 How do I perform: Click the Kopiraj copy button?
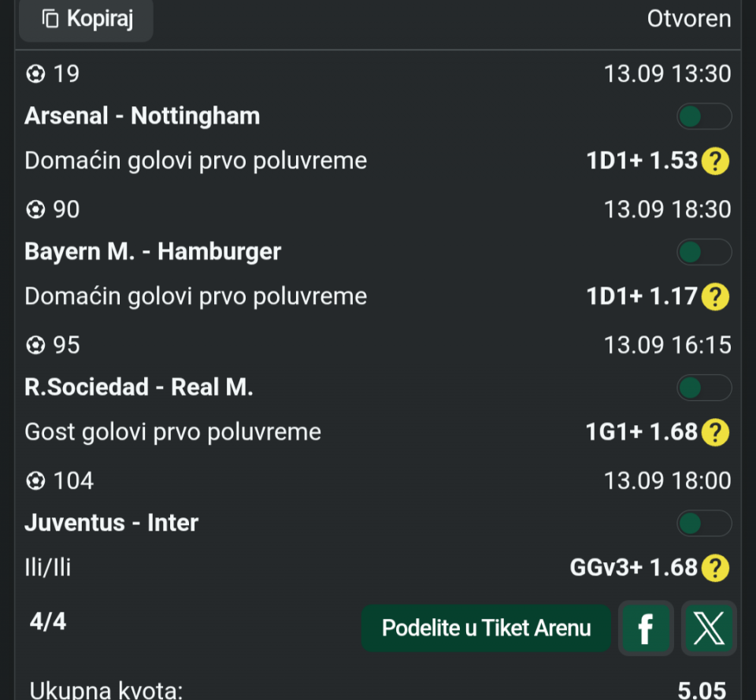coord(87,19)
